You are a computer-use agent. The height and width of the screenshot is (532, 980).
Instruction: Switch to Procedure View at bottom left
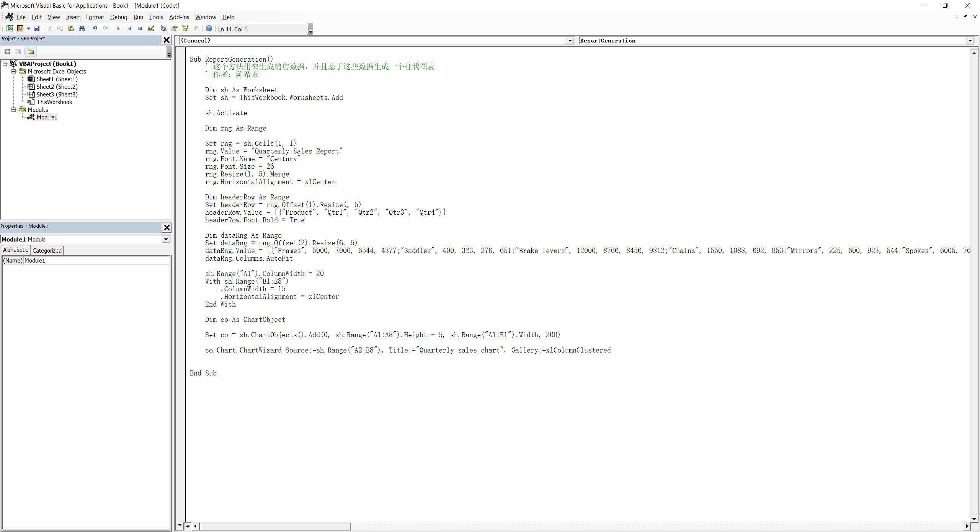pos(180,526)
